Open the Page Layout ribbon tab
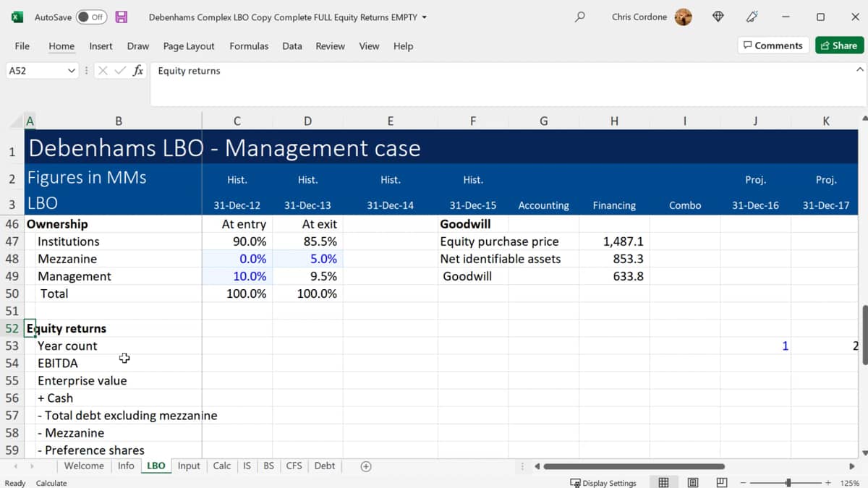The height and width of the screenshot is (488, 868). tap(189, 46)
